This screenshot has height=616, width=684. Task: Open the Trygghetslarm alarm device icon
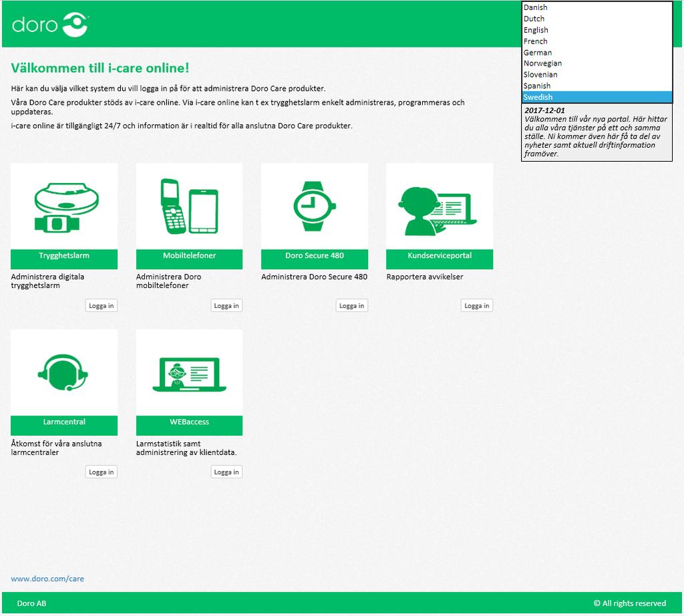66,208
